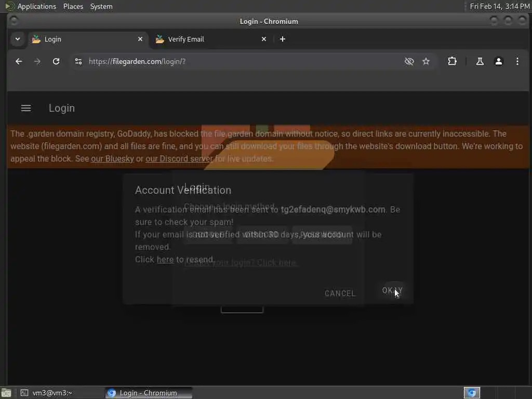Go back to previous page
This screenshot has width=532, height=399.
point(19,61)
